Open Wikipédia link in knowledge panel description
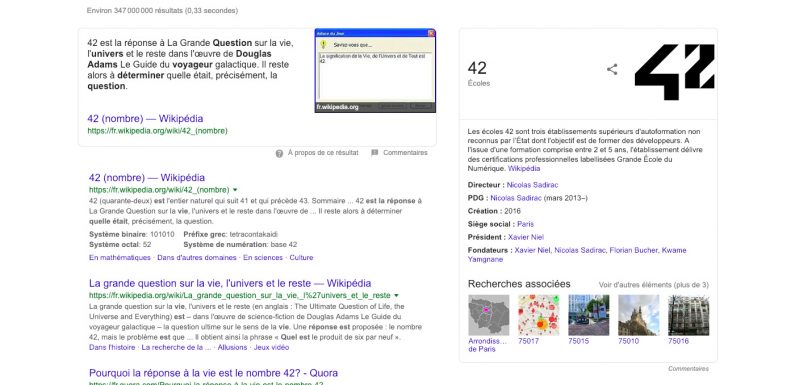 pyautogui.click(x=524, y=168)
